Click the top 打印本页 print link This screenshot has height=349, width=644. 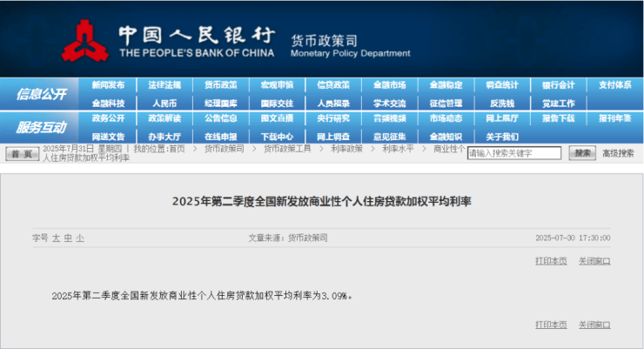551,261
